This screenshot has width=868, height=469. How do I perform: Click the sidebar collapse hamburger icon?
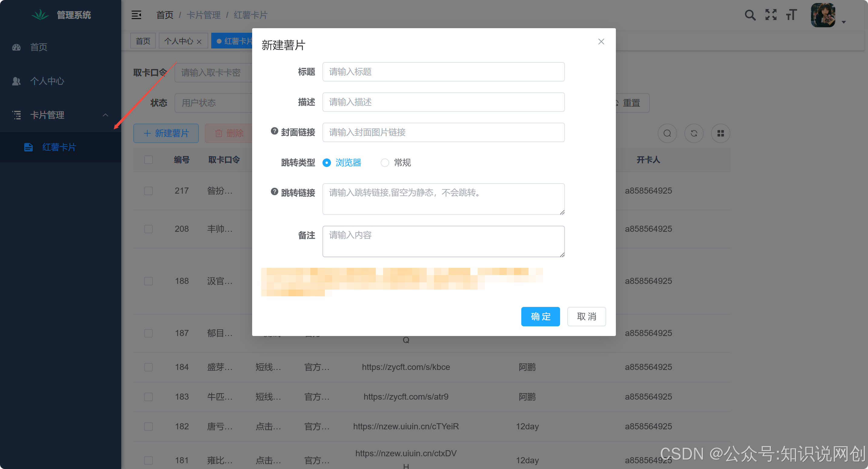(x=136, y=15)
